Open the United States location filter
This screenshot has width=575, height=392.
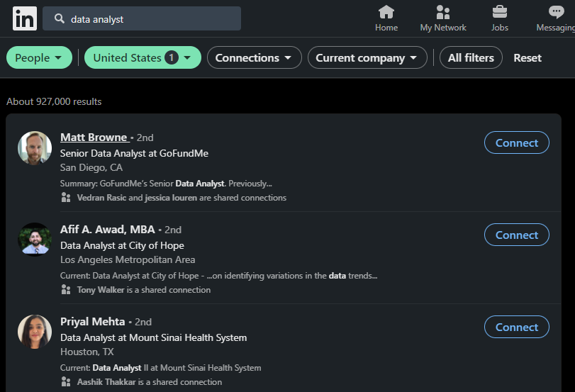143,57
